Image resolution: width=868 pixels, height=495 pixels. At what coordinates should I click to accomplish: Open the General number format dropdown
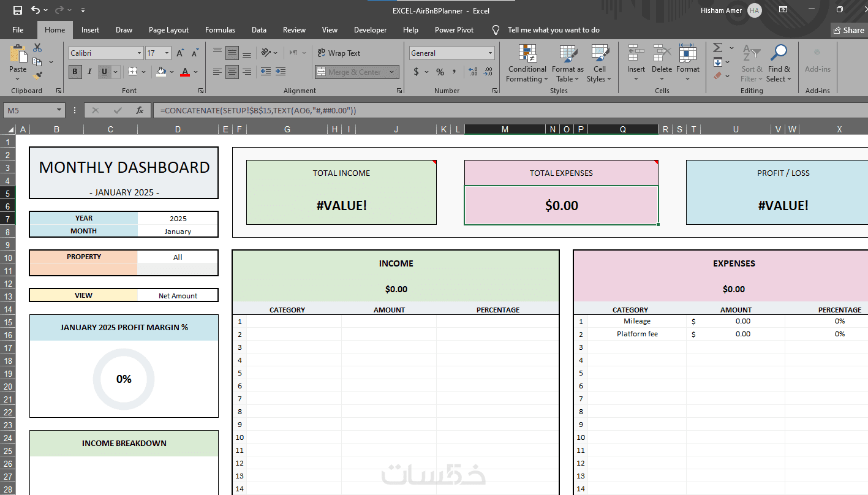pos(490,53)
